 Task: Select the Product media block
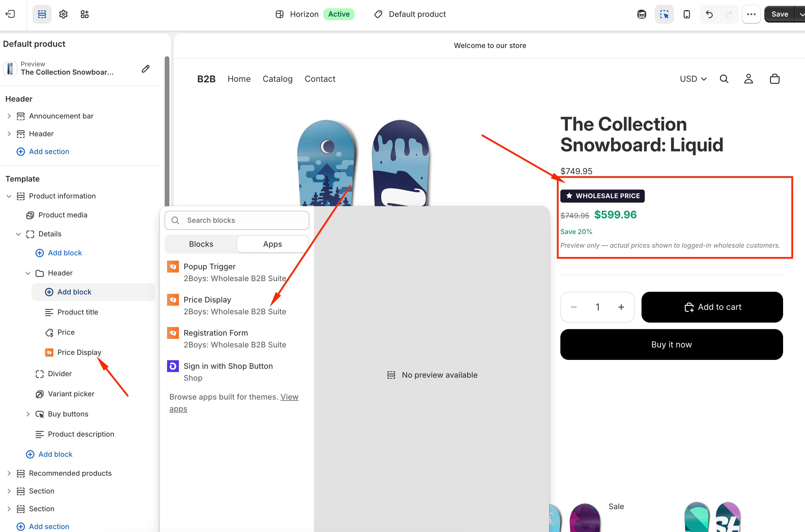(x=63, y=215)
